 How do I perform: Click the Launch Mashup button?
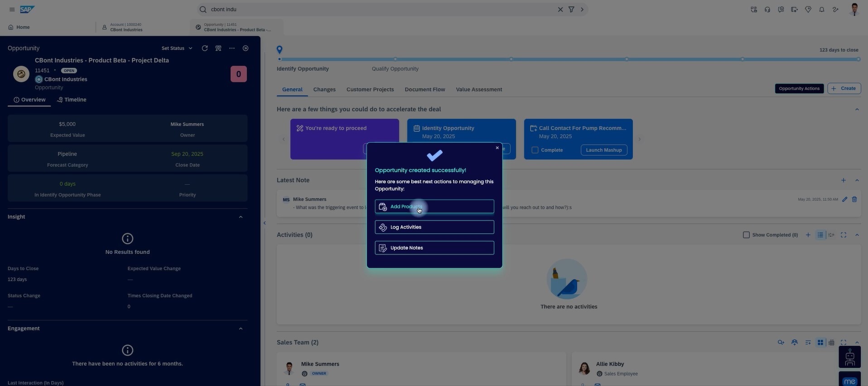pos(603,150)
